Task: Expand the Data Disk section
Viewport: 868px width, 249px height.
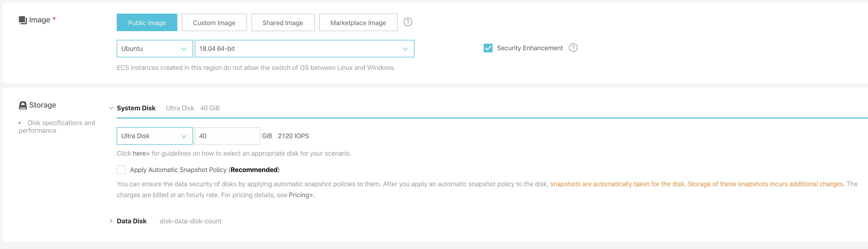Action: pos(111,221)
